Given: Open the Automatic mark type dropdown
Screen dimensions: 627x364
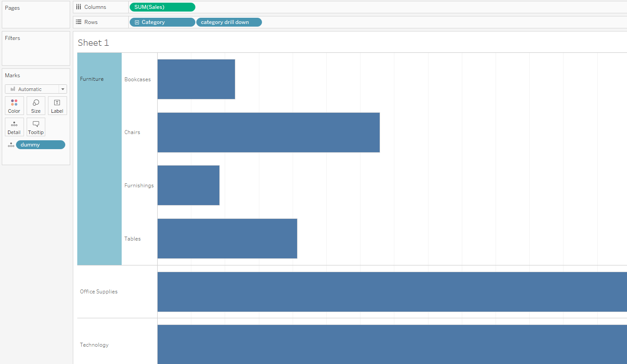Looking at the screenshot, I should coord(36,89).
